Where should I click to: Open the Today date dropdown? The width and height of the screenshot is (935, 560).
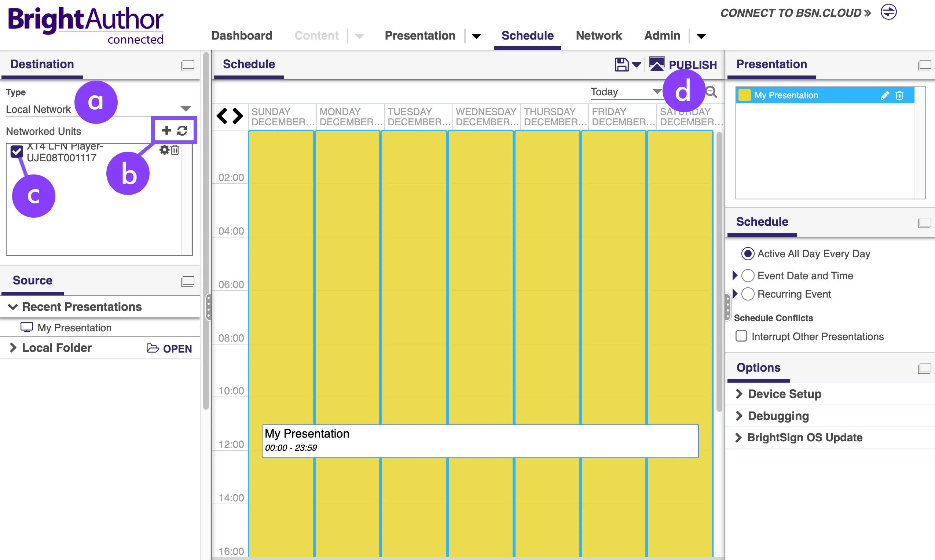[627, 92]
